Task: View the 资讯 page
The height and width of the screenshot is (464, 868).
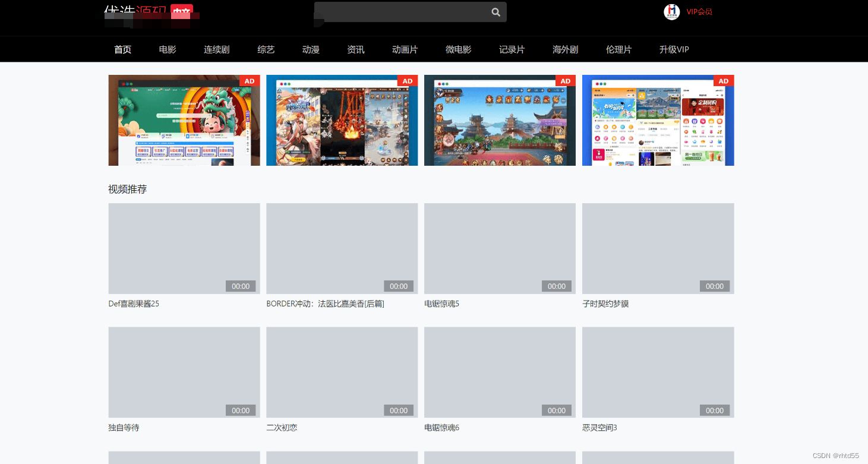Action: click(355, 49)
